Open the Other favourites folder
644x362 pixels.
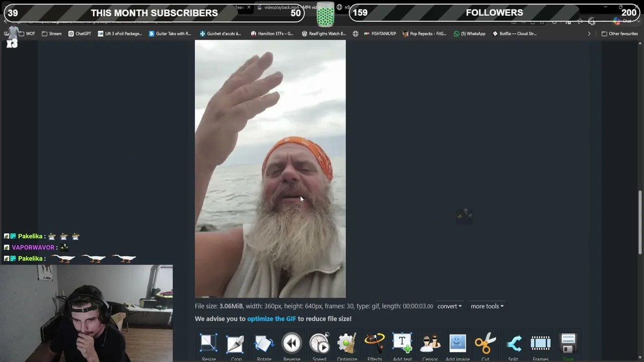tap(620, 34)
